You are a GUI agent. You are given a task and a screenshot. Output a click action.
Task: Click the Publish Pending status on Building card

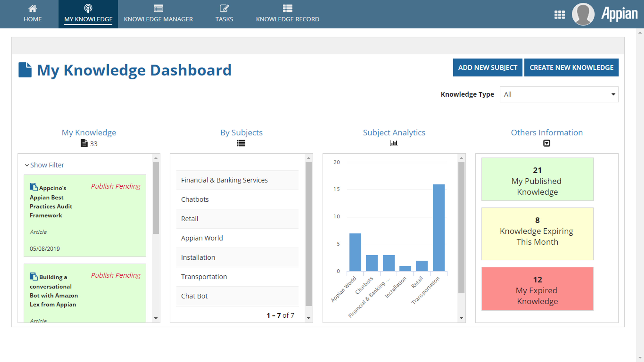tap(116, 275)
